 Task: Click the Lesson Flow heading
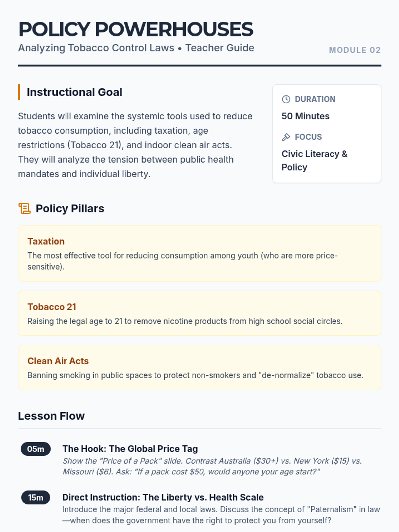click(52, 416)
